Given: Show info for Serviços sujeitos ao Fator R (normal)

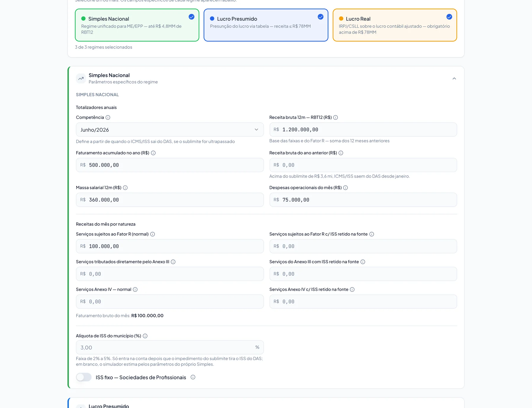Looking at the screenshot, I should pyautogui.click(x=153, y=234).
